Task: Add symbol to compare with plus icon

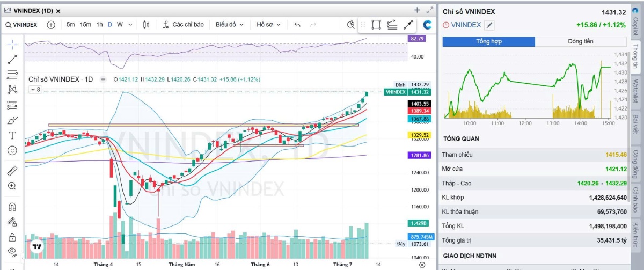Action: (x=51, y=24)
